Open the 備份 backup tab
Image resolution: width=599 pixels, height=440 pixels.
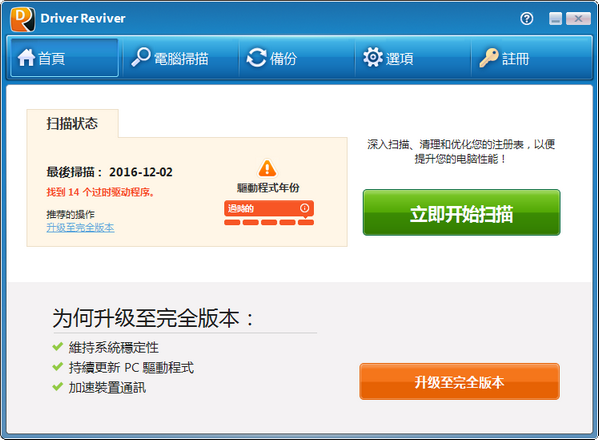click(x=297, y=58)
